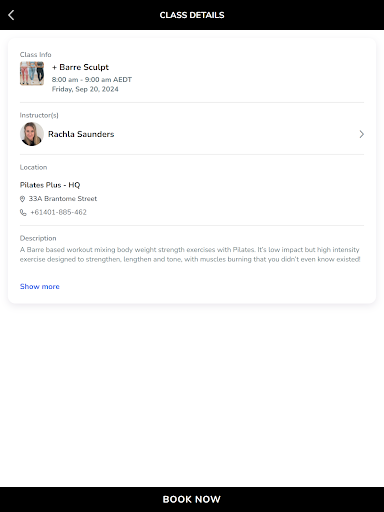
Task: Tap the Instructor(s) section label
Action: click(39, 115)
